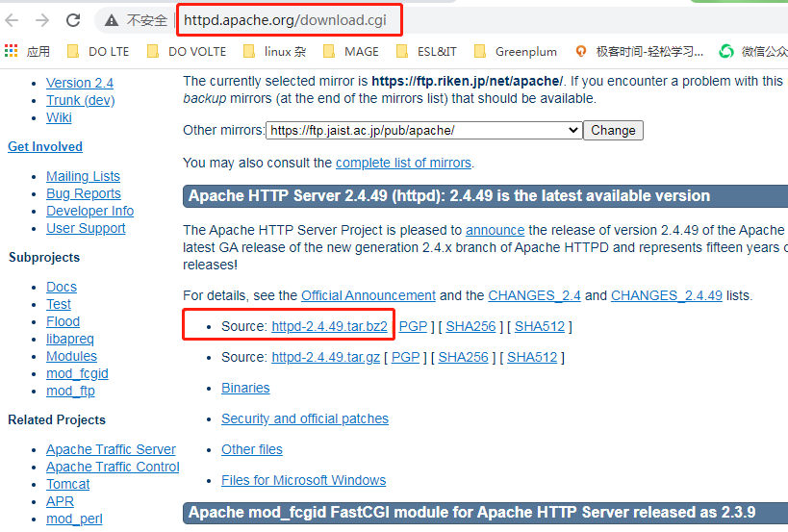Screen dimensions: 788x532
Task: Open the Greenplum bookmark folder
Action: [x=516, y=51]
